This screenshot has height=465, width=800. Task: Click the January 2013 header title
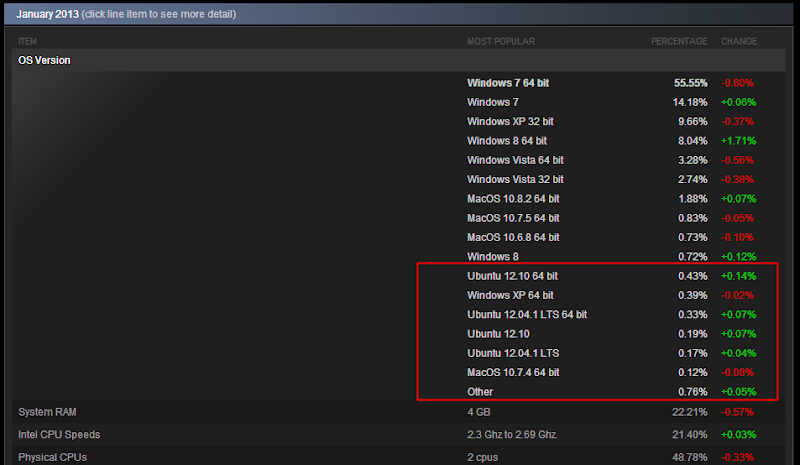[47, 14]
